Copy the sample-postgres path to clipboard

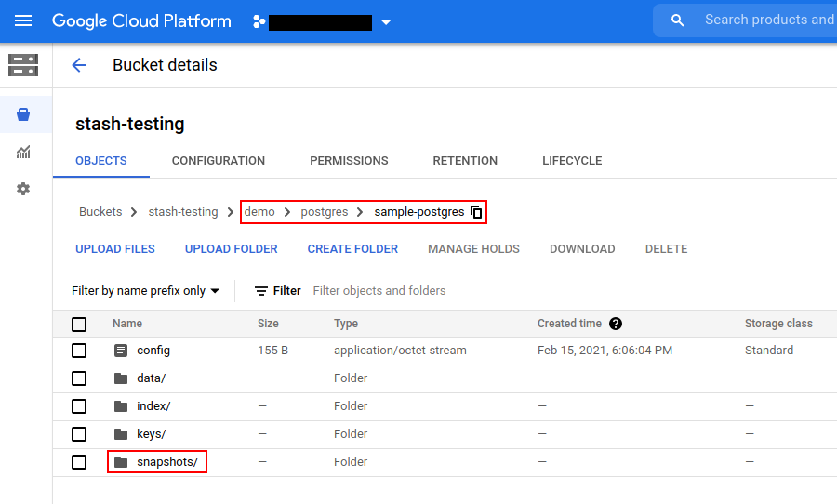pos(476,212)
